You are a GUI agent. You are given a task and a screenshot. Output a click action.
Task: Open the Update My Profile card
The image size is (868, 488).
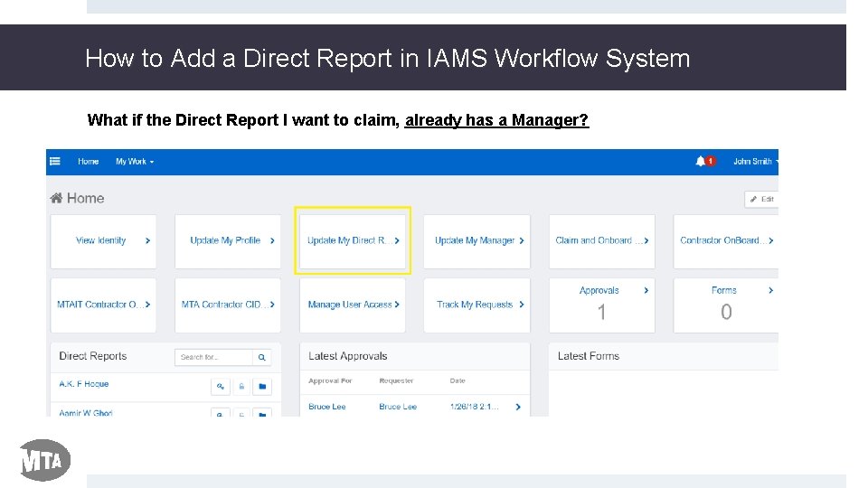pos(228,241)
